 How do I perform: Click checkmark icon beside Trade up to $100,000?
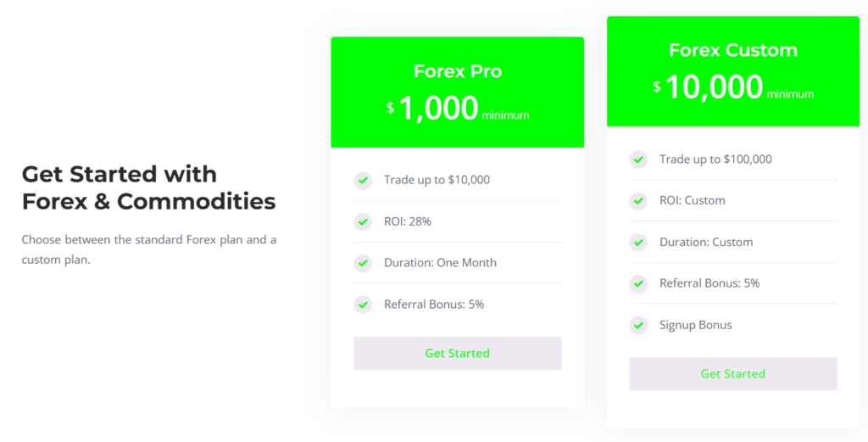point(638,159)
